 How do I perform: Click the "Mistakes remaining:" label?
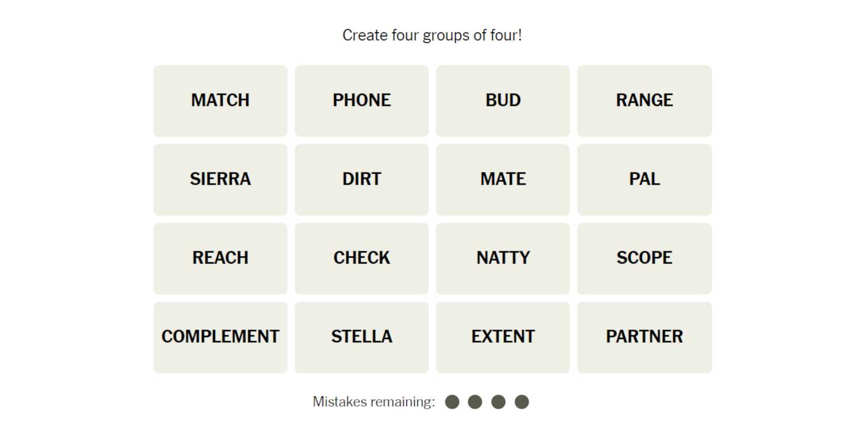pos(374,402)
